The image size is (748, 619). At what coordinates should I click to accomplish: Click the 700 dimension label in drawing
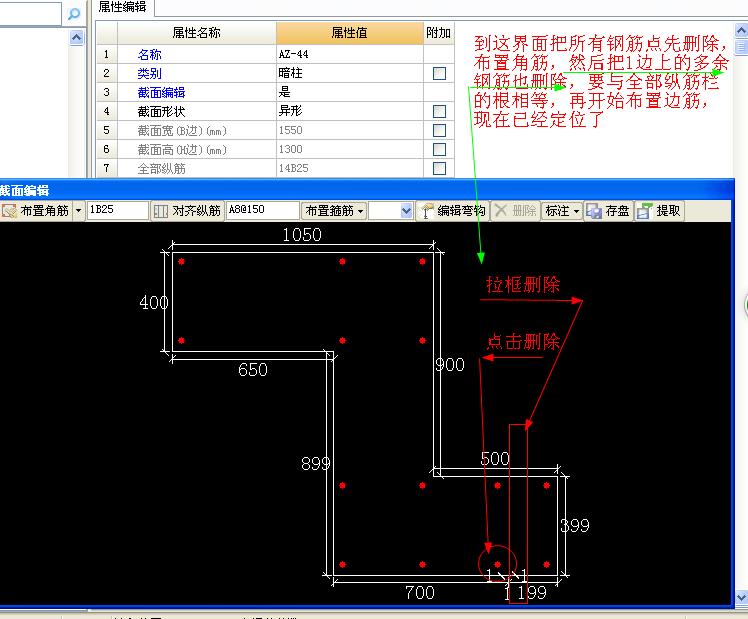point(420,593)
